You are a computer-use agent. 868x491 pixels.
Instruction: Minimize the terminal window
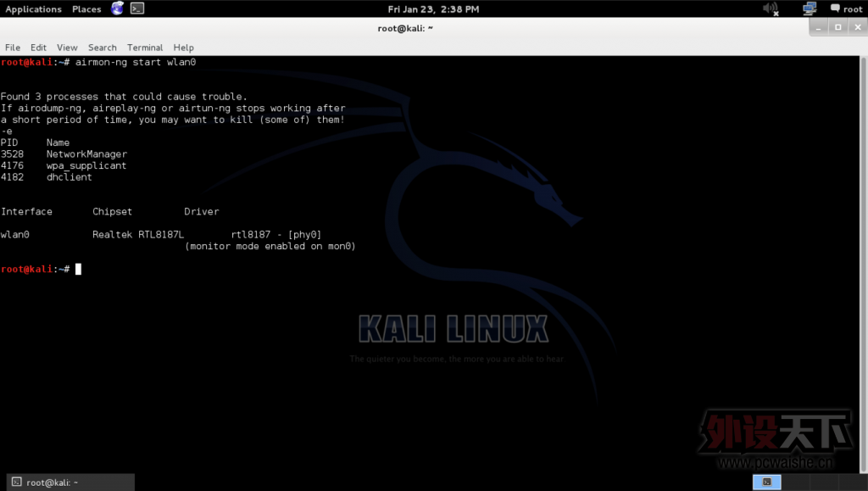[819, 27]
